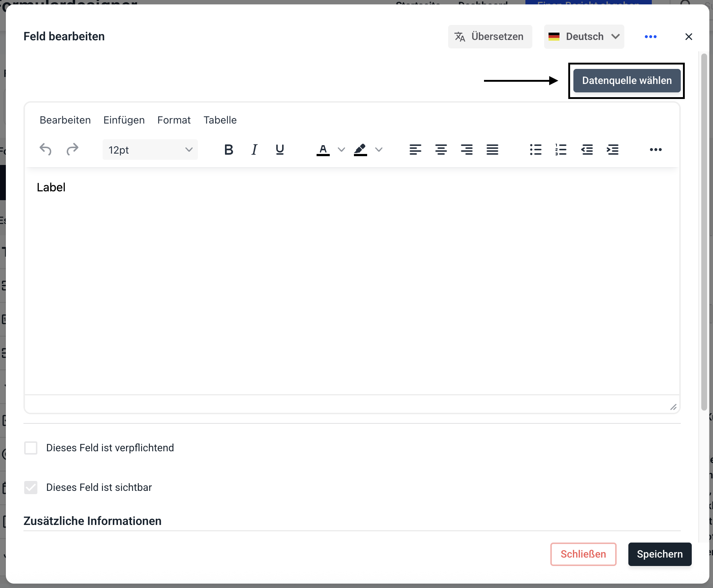Insert a numbered list
Image resolution: width=713 pixels, height=588 pixels.
[561, 150]
